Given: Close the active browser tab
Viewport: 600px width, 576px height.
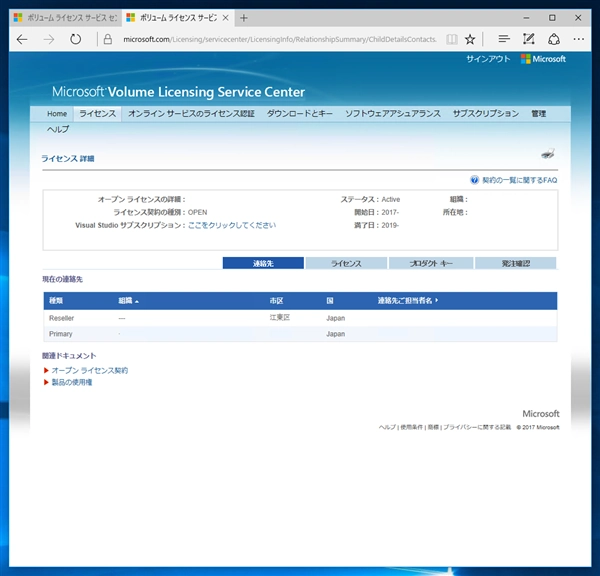Looking at the screenshot, I should [226, 18].
